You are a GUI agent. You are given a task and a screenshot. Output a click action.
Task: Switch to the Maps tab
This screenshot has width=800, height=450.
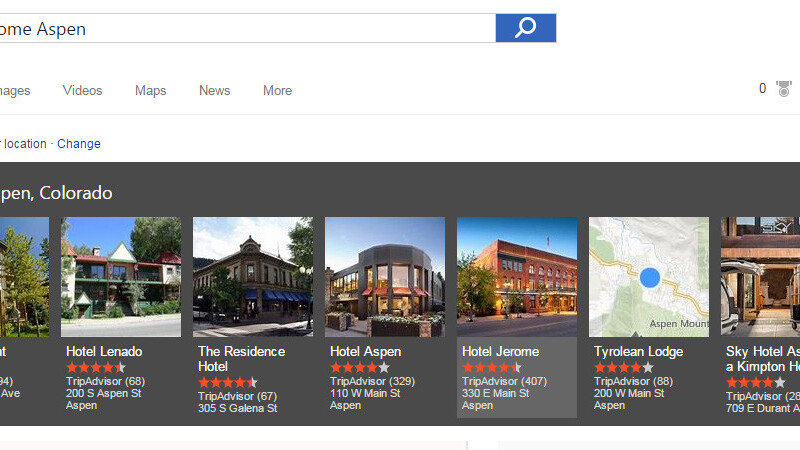(x=150, y=91)
